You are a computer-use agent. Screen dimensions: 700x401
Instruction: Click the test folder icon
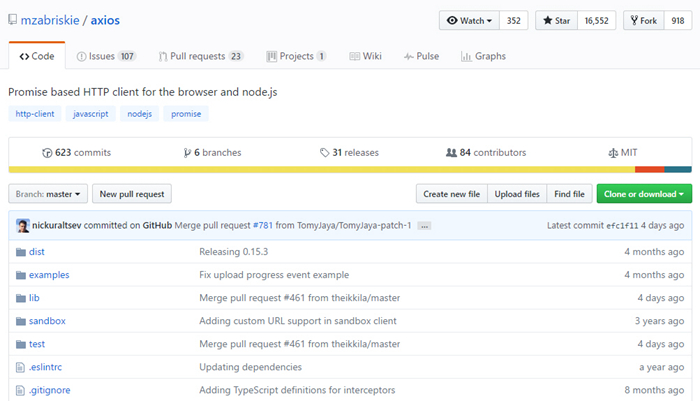pyautogui.click(x=21, y=344)
